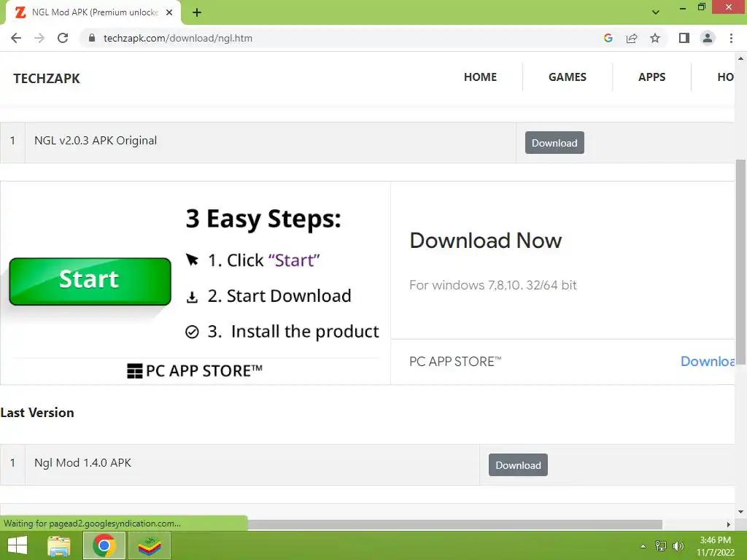This screenshot has height=560, width=747.
Task: Expand the tab search chevron
Action: pyautogui.click(x=656, y=12)
